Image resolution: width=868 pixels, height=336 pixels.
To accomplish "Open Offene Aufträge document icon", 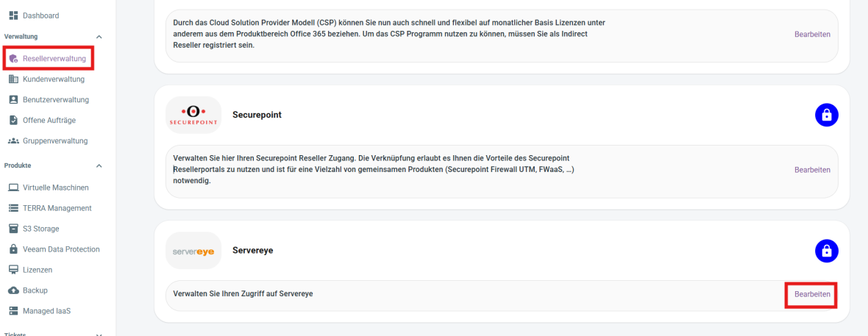I will (14, 120).
